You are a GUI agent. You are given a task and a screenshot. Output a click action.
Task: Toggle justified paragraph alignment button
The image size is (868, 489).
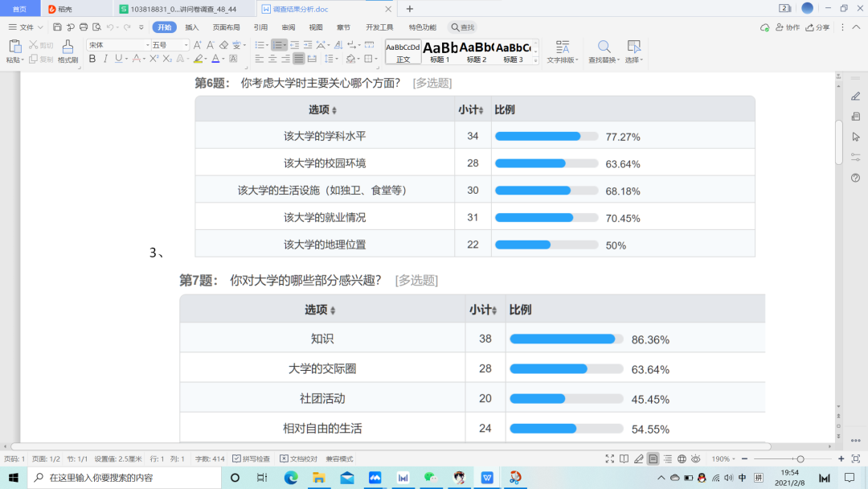coord(299,59)
